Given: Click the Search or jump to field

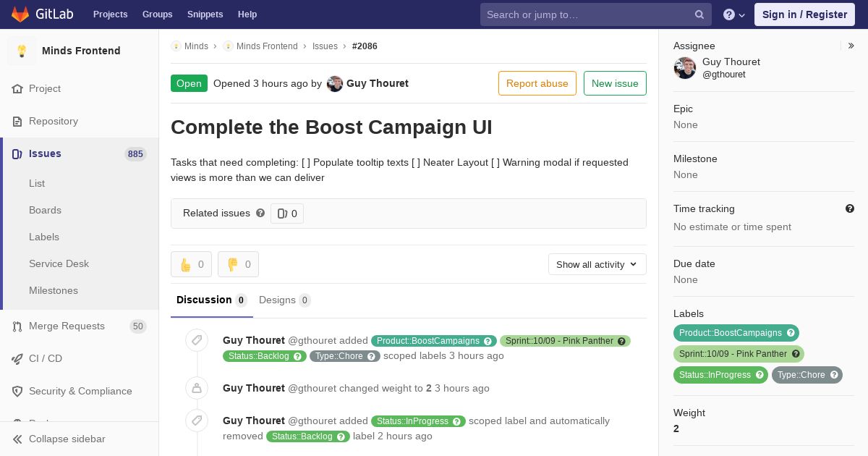Looking at the screenshot, I should click(x=596, y=14).
